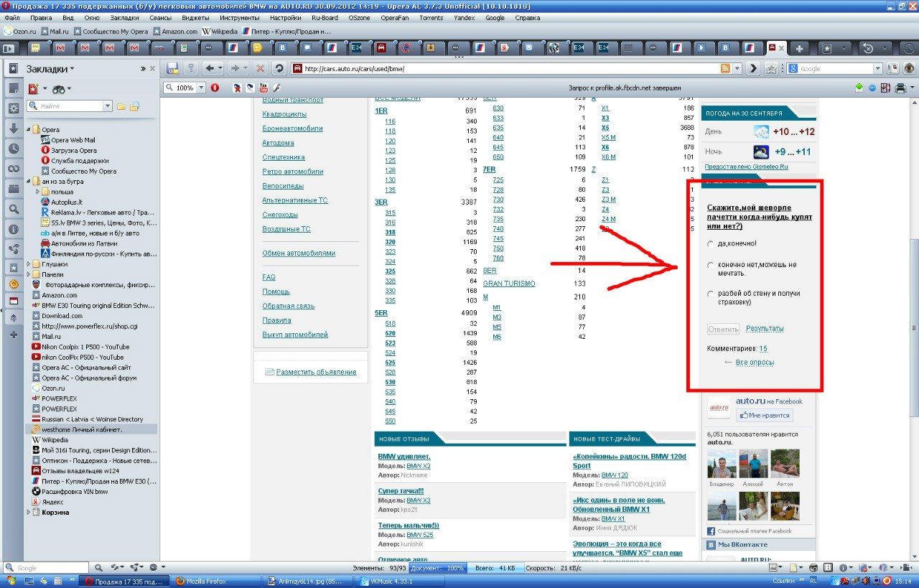919x588 pixels.
Task: Open 'Opera Web Mail' bookmark
Action: [72, 140]
